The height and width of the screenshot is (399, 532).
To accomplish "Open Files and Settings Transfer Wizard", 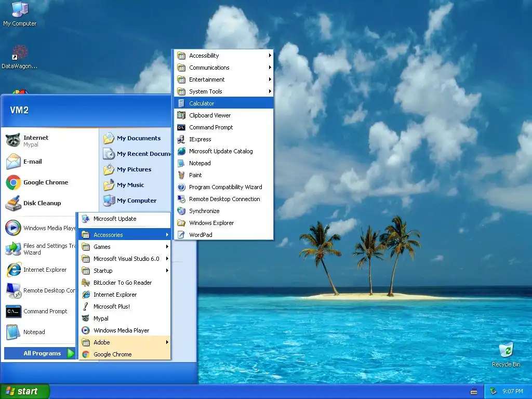I will (x=39, y=249).
